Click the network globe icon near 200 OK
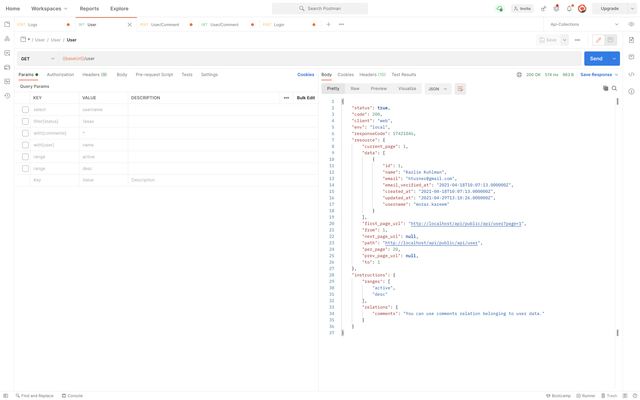The width and height of the screenshot is (640, 400). point(519,75)
